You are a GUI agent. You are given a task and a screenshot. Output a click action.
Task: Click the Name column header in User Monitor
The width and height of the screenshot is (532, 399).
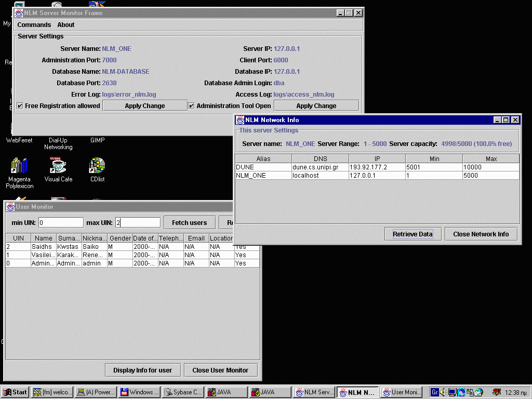(x=44, y=238)
